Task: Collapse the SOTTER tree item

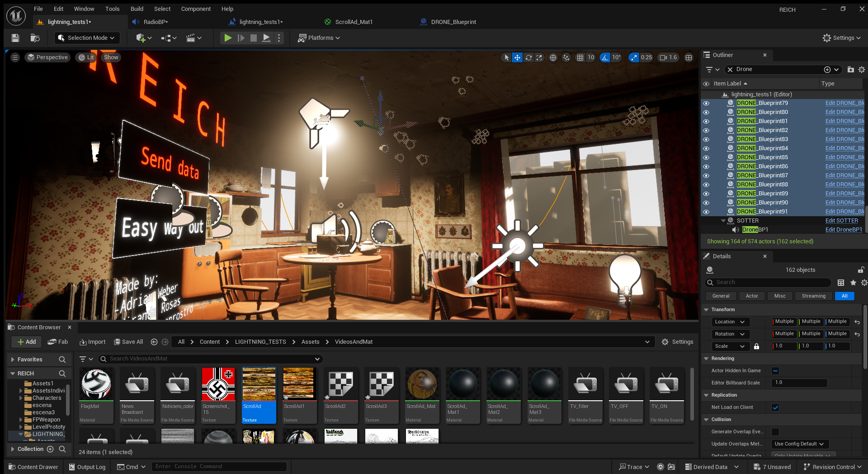Action: 723,221
